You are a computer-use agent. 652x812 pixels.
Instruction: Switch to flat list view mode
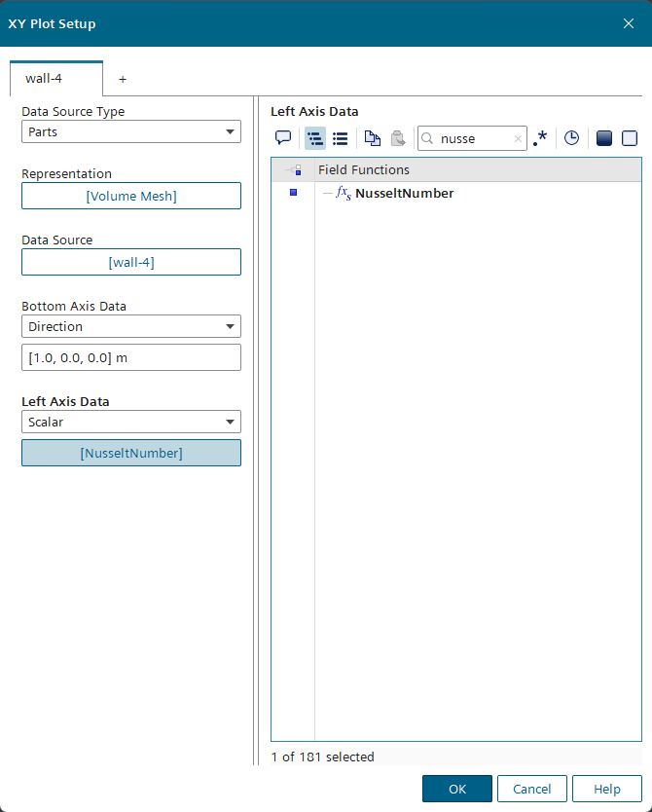coord(340,138)
